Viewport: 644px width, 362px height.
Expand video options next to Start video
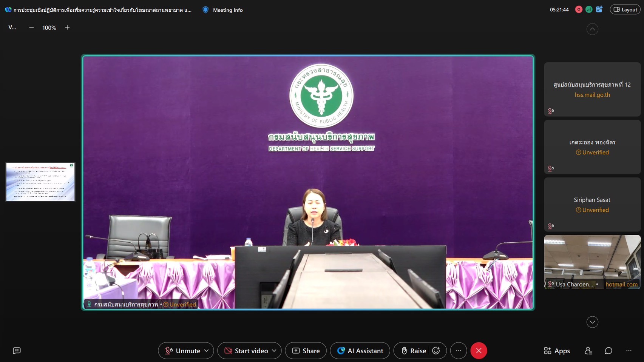pos(274,351)
